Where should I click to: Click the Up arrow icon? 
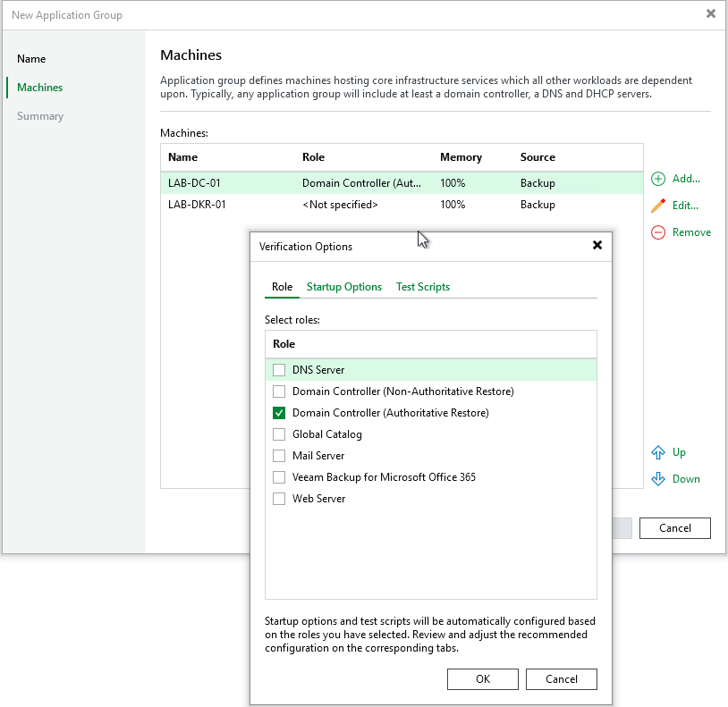pyautogui.click(x=658, y=452)
